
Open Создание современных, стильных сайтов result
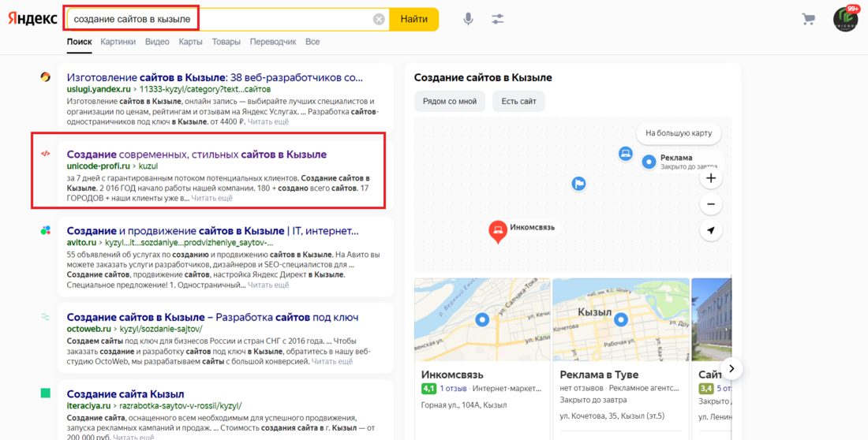(x=196, y=155)
